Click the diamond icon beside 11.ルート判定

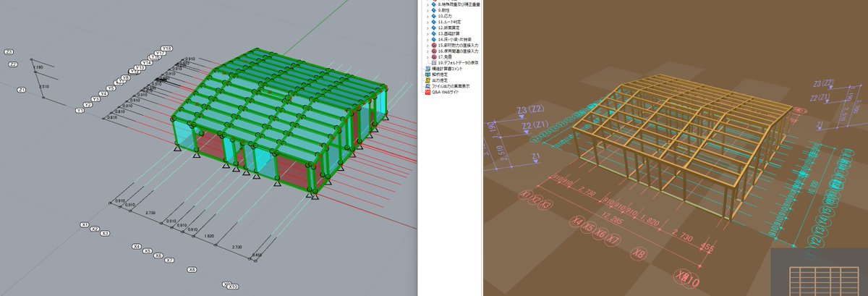[433, 22]
